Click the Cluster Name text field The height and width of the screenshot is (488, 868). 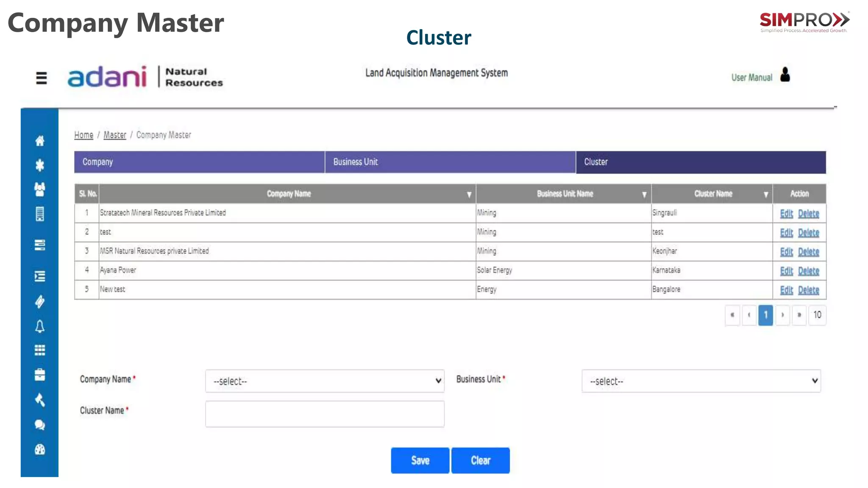[x=325, y=414]
